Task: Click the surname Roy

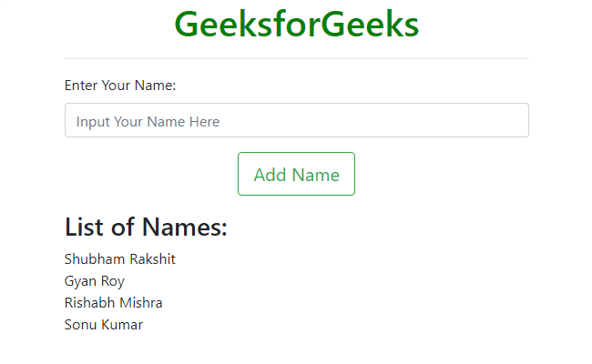Action: 113,281
